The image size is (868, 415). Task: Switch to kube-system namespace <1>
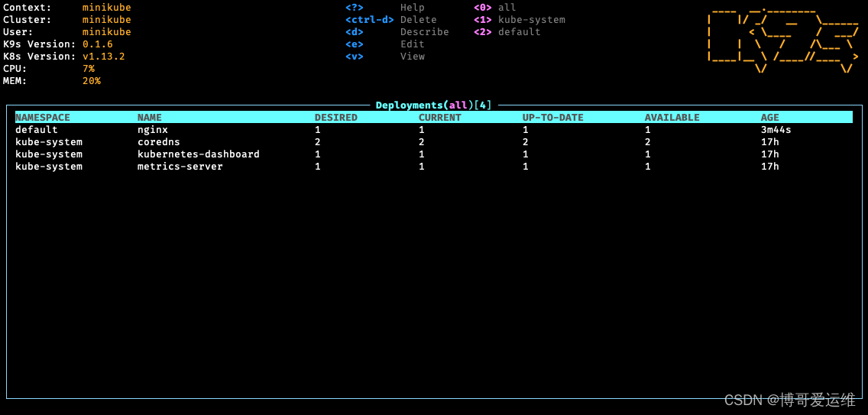(519, 20)
